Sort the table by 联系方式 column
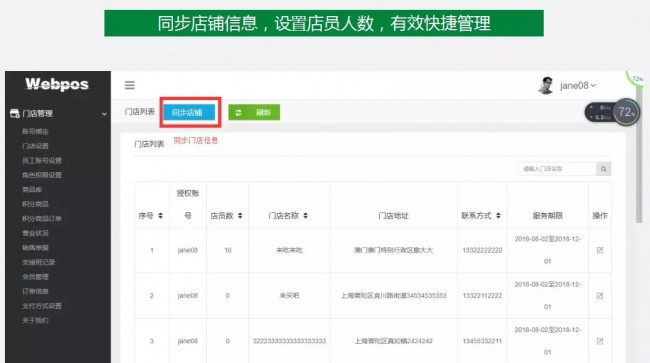This screenshot has width=650, height=363. pyautogui.click(x=498, y=215)
